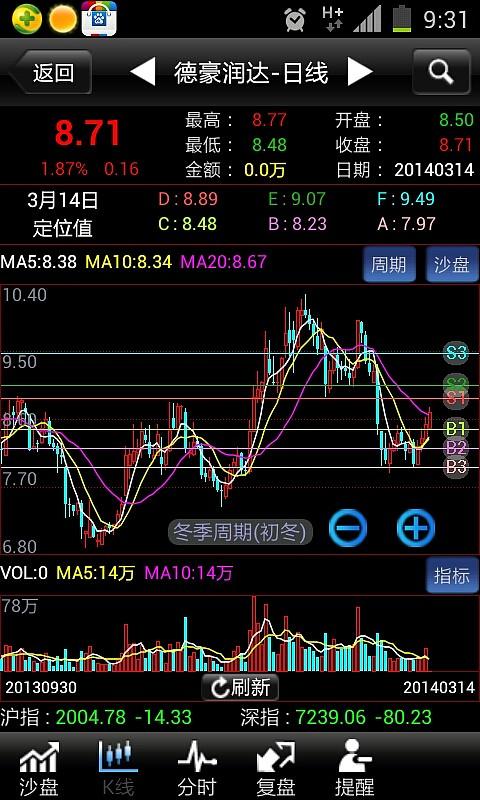Tap the 刷新 refresh button
Viewport: 480px width, 800px height.
point(240,687)
